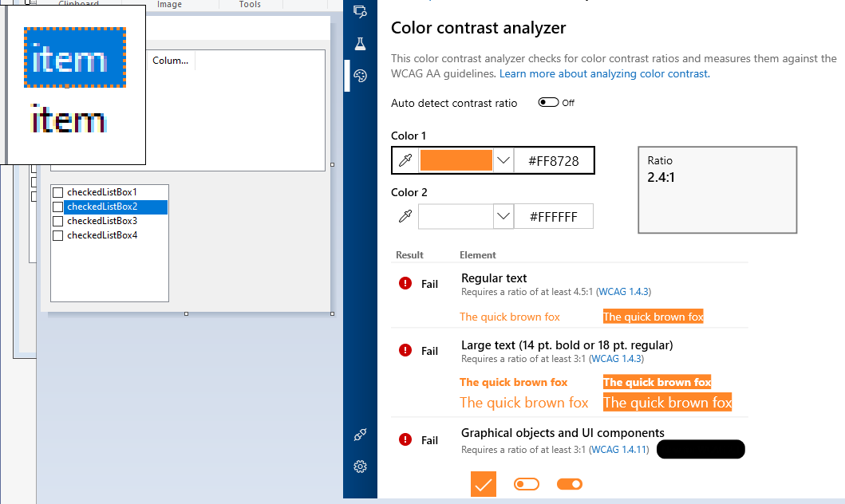Viewport: 845px width, 504px height.
Task: Select the checkedListBox3 item text
Action: (x=102, y=222)
